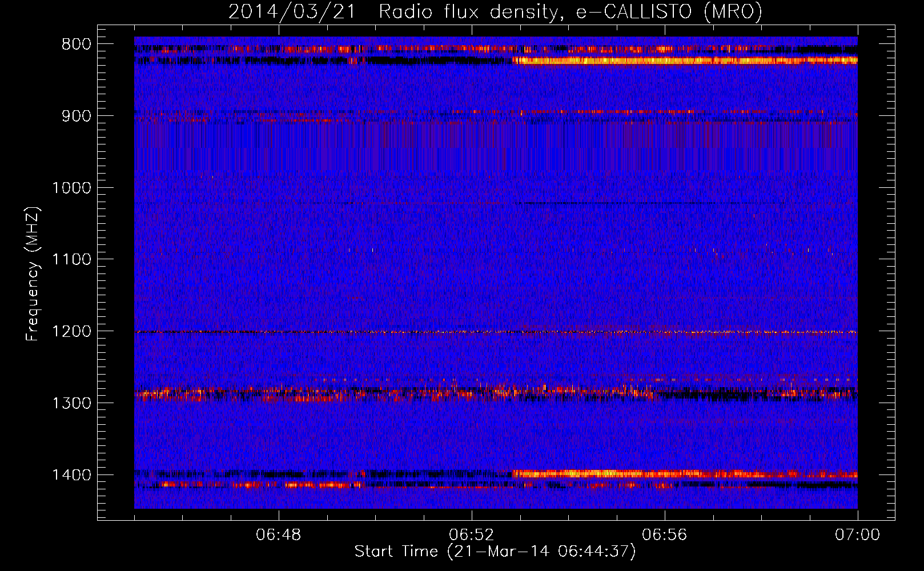Click the 06:52 time tick label
Viewport: 924px width, 571px height.
click(x=472, y=535)
